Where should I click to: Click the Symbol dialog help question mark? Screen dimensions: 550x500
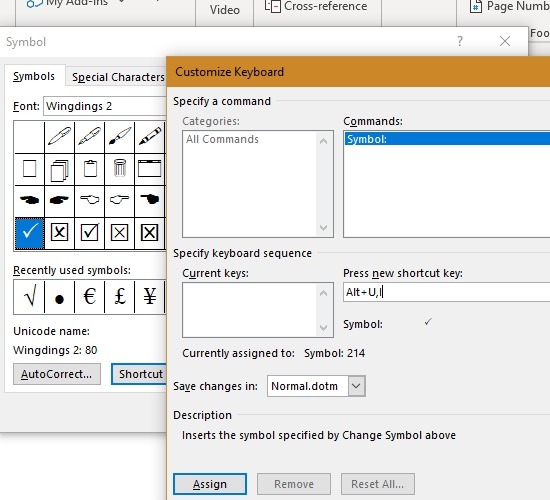pos(460,41)
